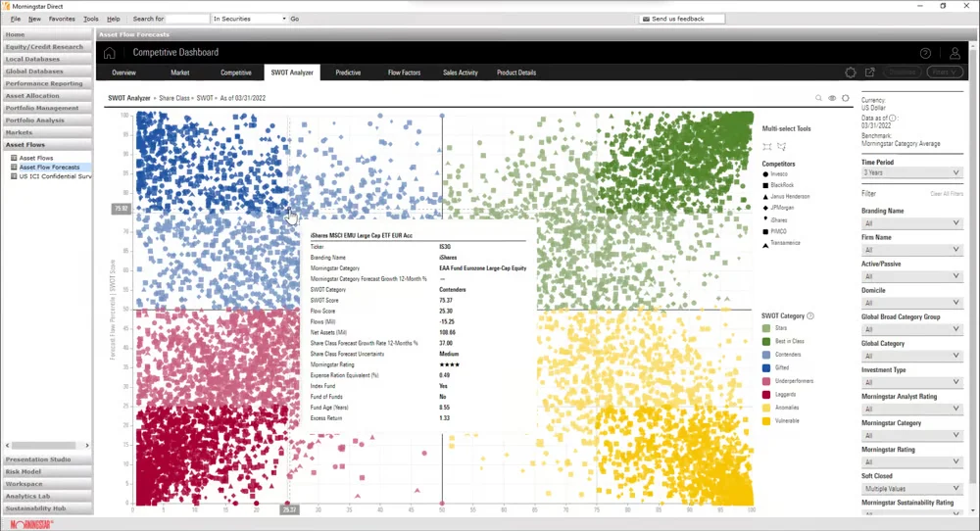Click the Stars legend color swatch
980x531 pixels.
click(766, 328)
